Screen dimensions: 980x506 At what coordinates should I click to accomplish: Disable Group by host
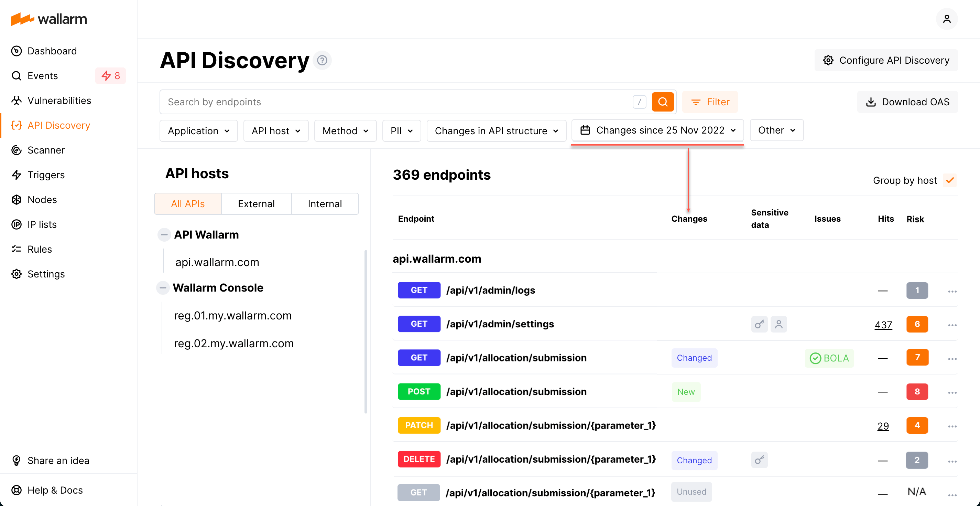tap(950, 180)
